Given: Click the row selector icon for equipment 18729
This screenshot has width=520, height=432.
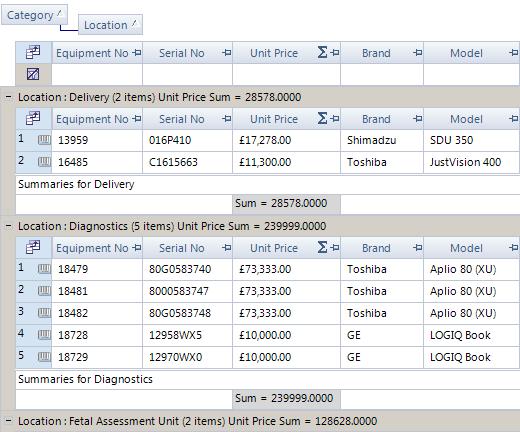Looking at the screenshot, I should click(x=44, y=357).
